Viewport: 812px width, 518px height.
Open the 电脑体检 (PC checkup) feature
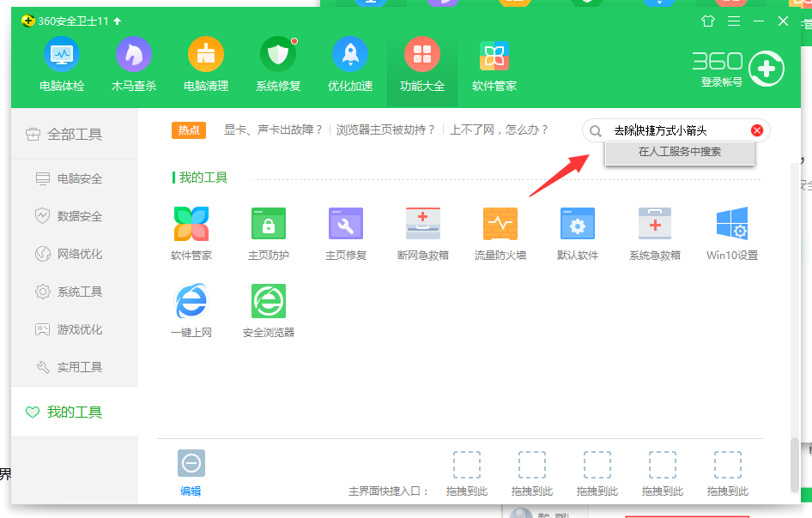point(61,62)
